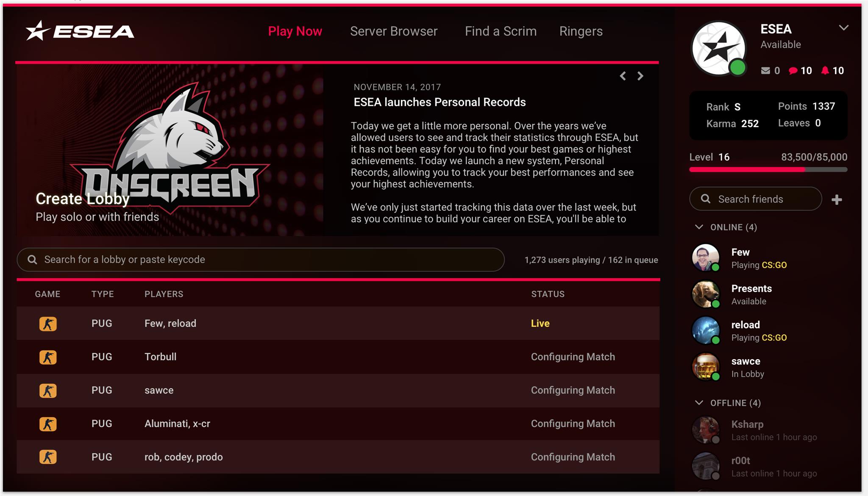Go to previous news article arrow
Image resolution: width=868 pixels, height=496 pixels.
click(623, 76)
